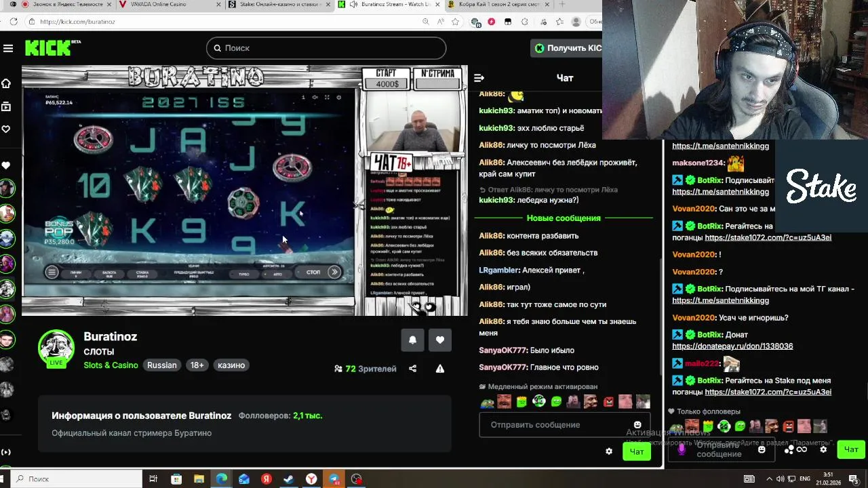Click the Kick search field
This screenshot has width=868, height=488.
pyautogui.click(x=326, y=48)
